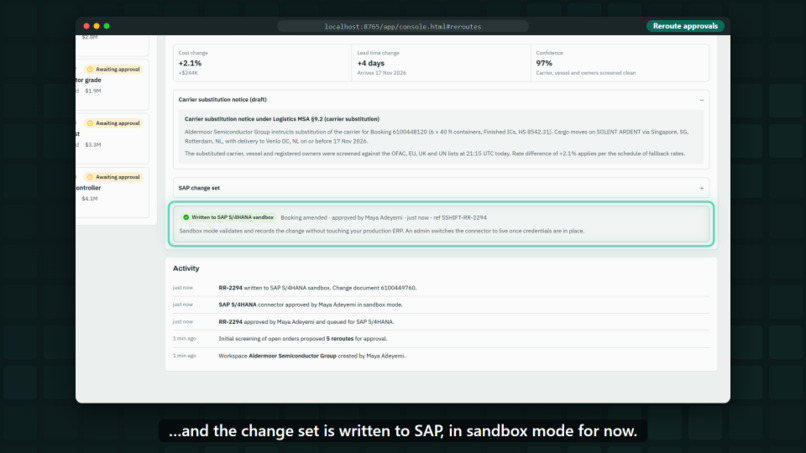Viewport: 806px width, 453px height.
Task: Click activity entry Initial screening proposed 5 reroutes
Action: [441, 339]
